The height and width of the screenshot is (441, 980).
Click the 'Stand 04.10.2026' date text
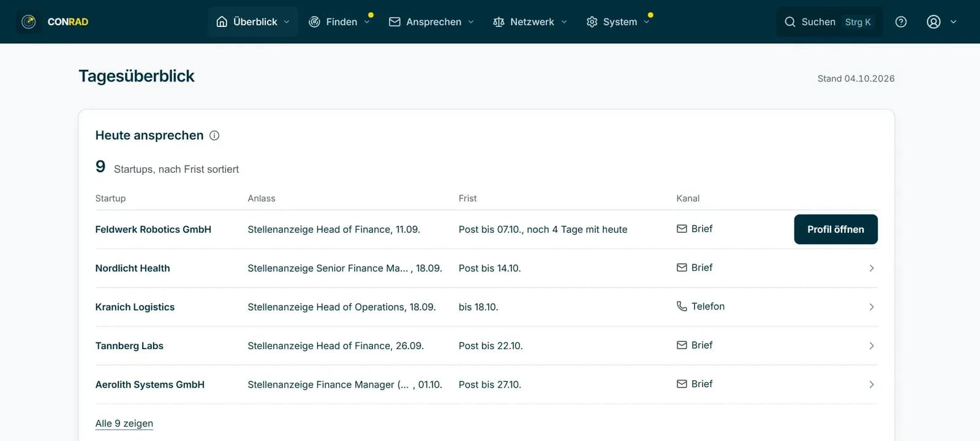[856, 78]
